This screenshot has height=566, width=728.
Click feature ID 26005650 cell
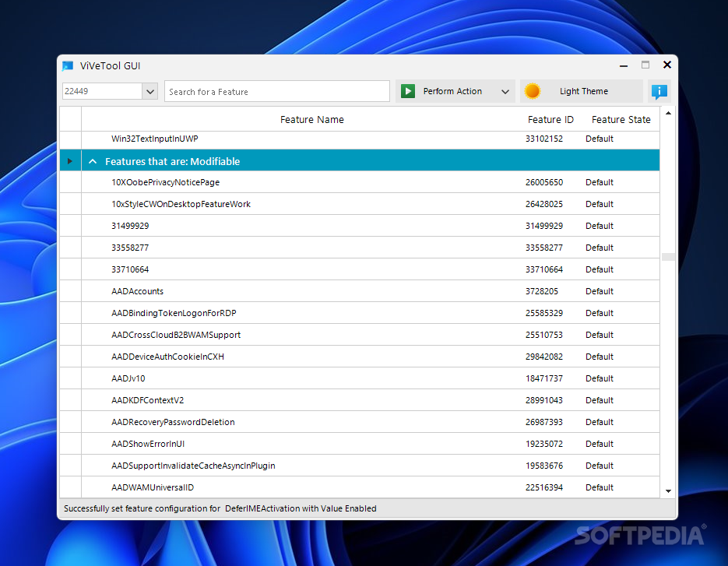[544, 182]
